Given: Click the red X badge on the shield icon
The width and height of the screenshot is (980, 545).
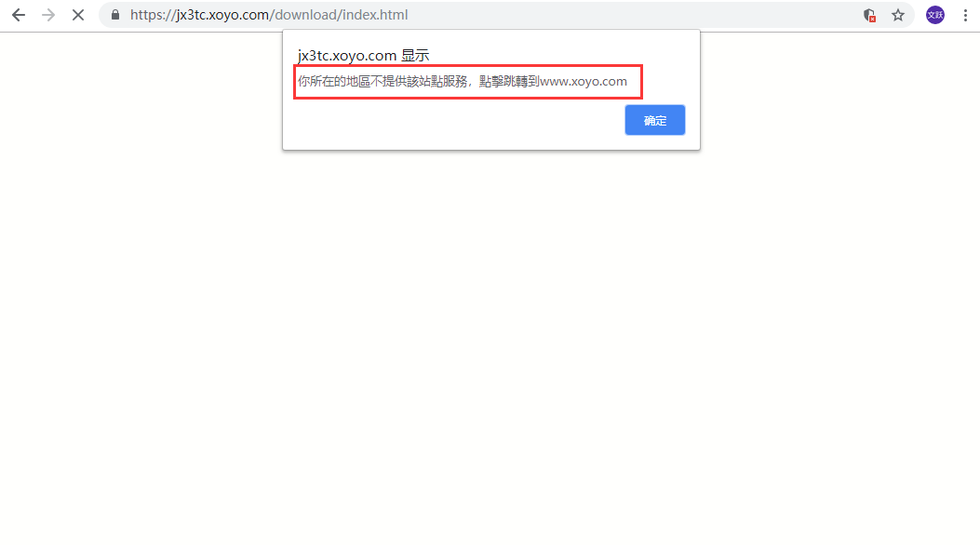Looking at the screenshot, I should (x=874, y=20).
